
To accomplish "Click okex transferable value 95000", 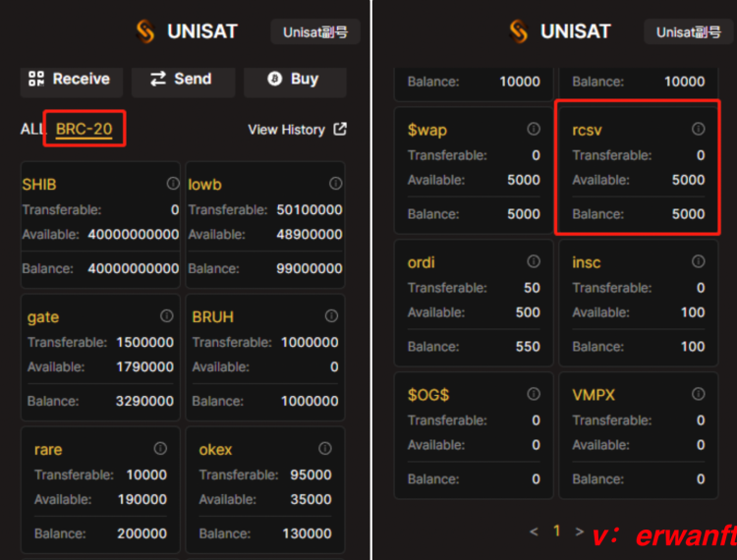I will click(311, 475).
